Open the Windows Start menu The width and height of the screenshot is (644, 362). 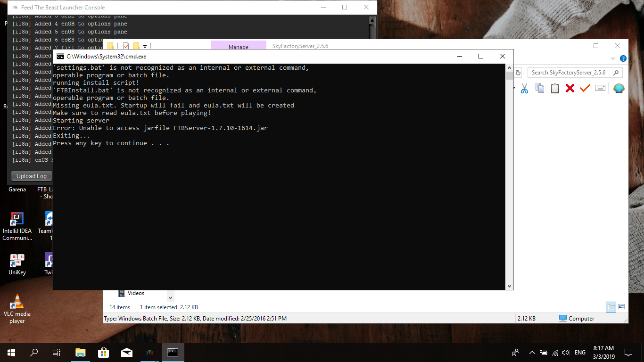click(x=11, y=353)
